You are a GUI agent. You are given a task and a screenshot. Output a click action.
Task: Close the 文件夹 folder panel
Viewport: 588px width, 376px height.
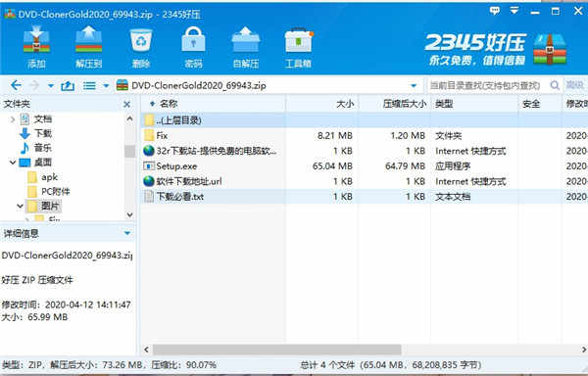(127, 104)
